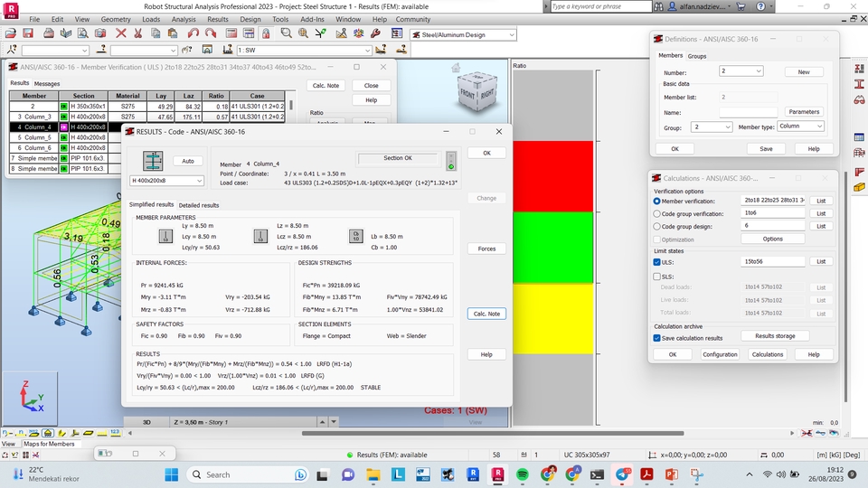Click the I-beam section icon on right toolbar

(859, 84)
